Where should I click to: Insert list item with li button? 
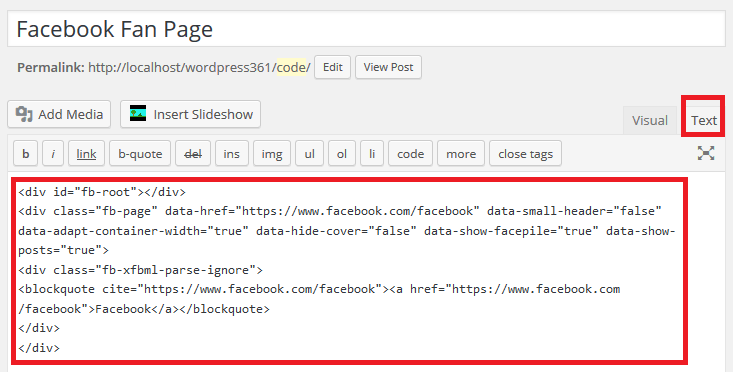click(x=372, y=154)
